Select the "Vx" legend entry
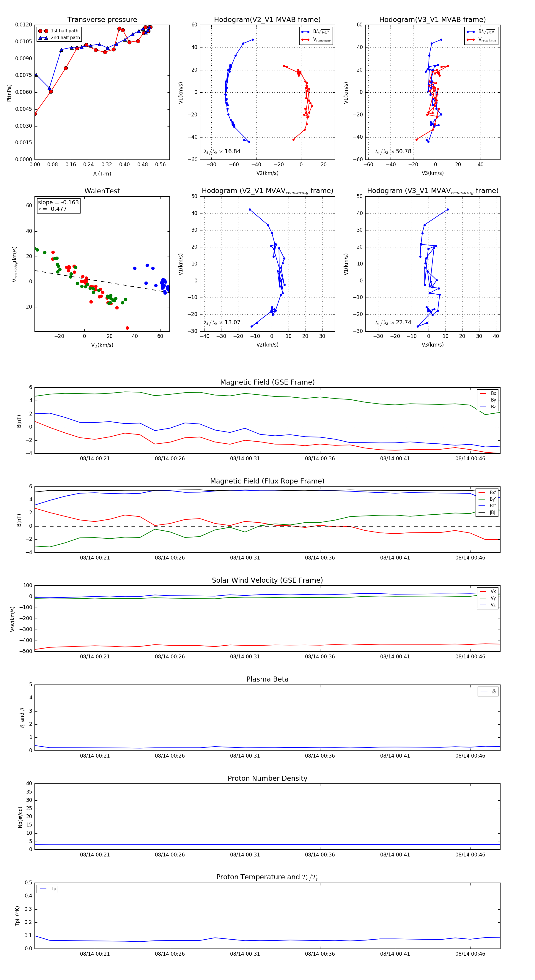 click(x=488, y=591)
